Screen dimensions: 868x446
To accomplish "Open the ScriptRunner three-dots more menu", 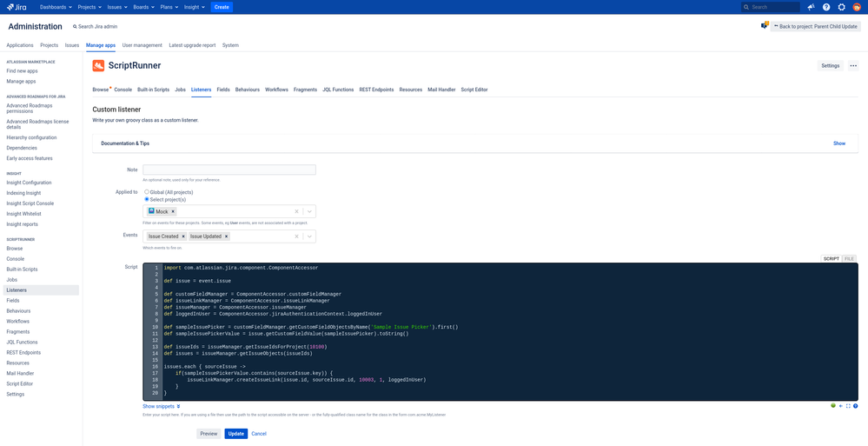I will coord(853,66).
